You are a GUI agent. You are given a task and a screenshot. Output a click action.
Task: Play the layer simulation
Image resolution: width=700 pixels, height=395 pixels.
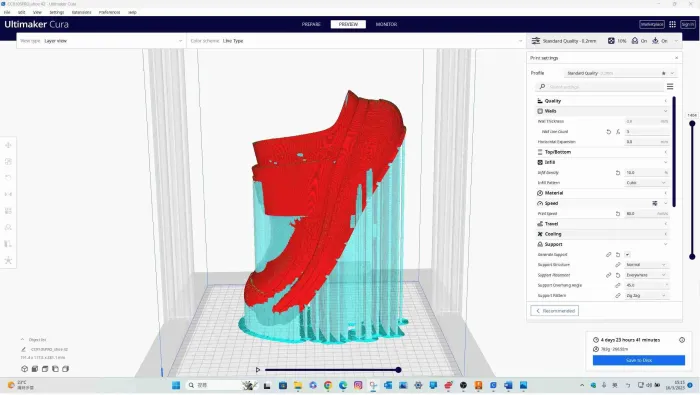[x=258, y=370]
